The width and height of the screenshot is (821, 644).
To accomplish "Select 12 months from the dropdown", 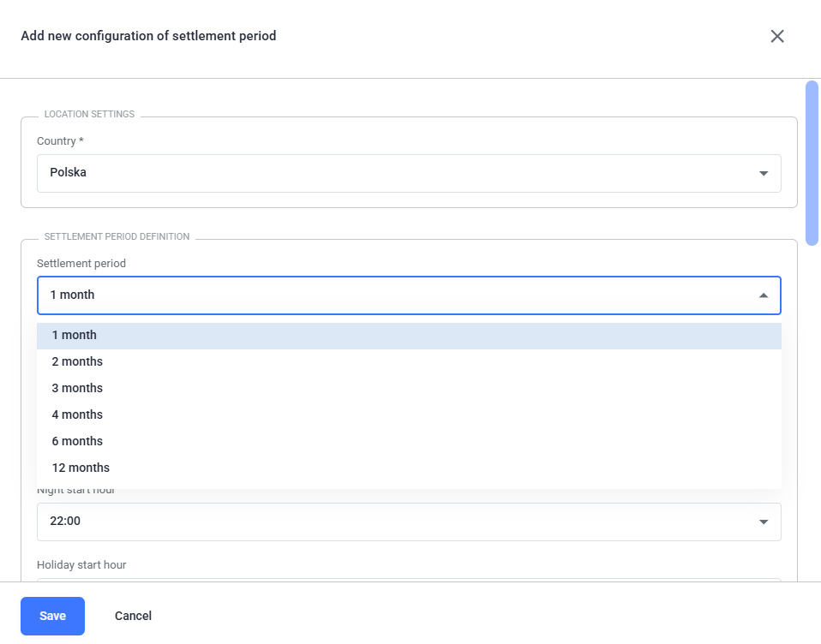I will click(x=409, y=468).
